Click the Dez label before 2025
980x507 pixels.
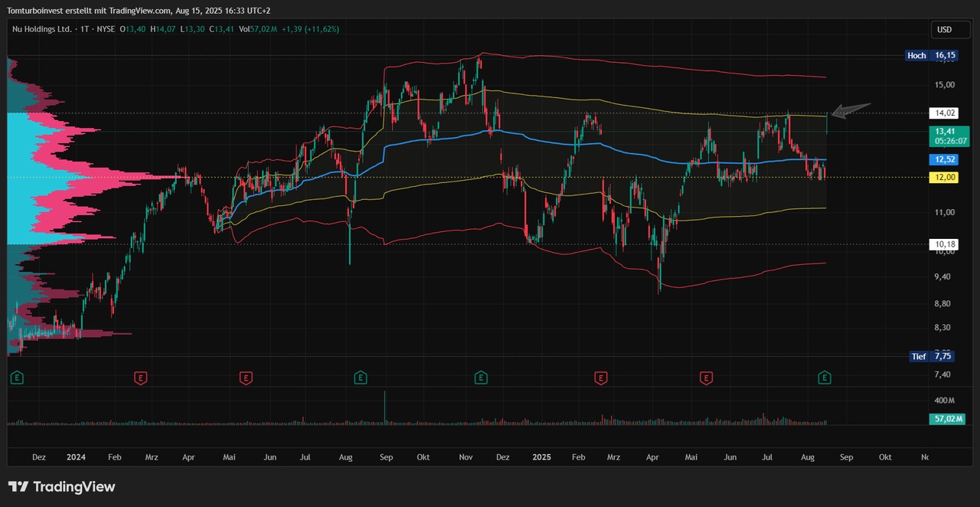(x=502, y=457)
